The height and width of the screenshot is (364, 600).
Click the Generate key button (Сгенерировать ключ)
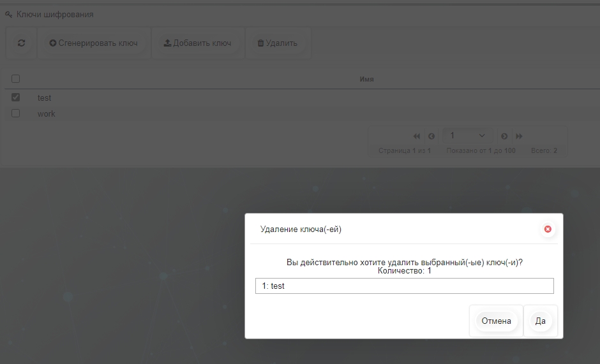click(93, 43)
